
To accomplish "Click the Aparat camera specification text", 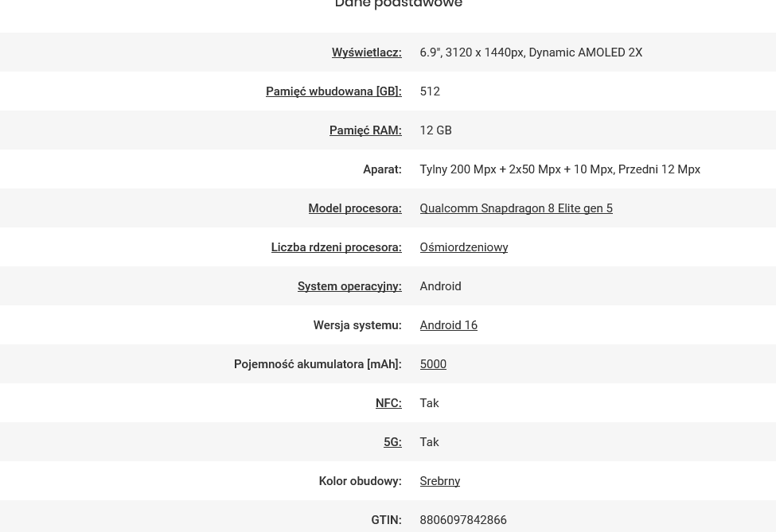I will (560, 169).
